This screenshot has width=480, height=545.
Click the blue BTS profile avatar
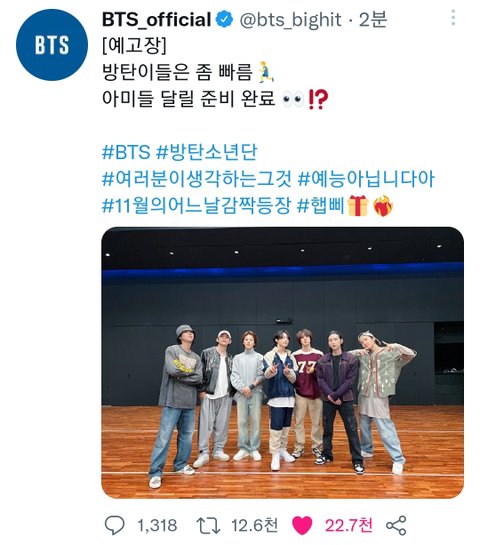52,44
